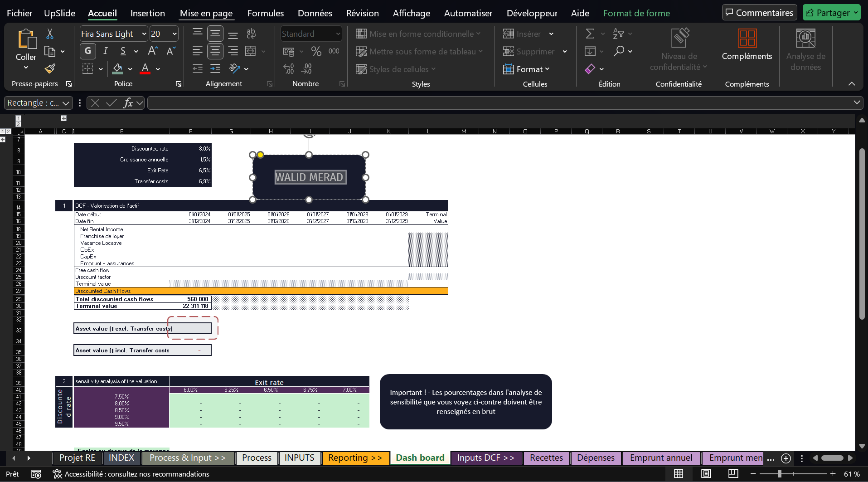Expand the Format cells dropdown

coord(526,69)
